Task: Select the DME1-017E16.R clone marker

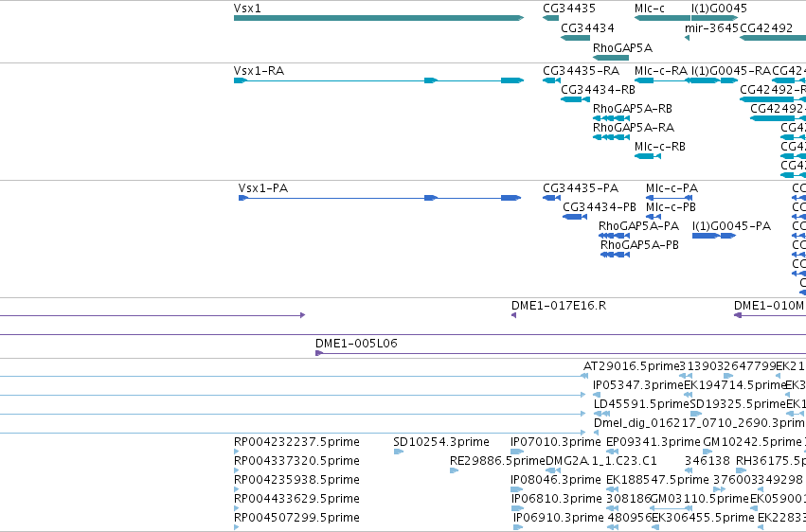Action: (x=513, y=315)
